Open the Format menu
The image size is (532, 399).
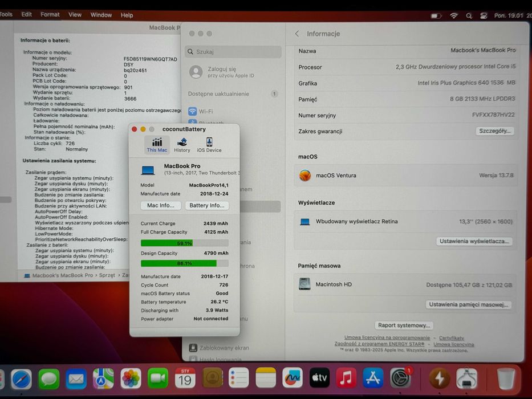pos(50,15)
